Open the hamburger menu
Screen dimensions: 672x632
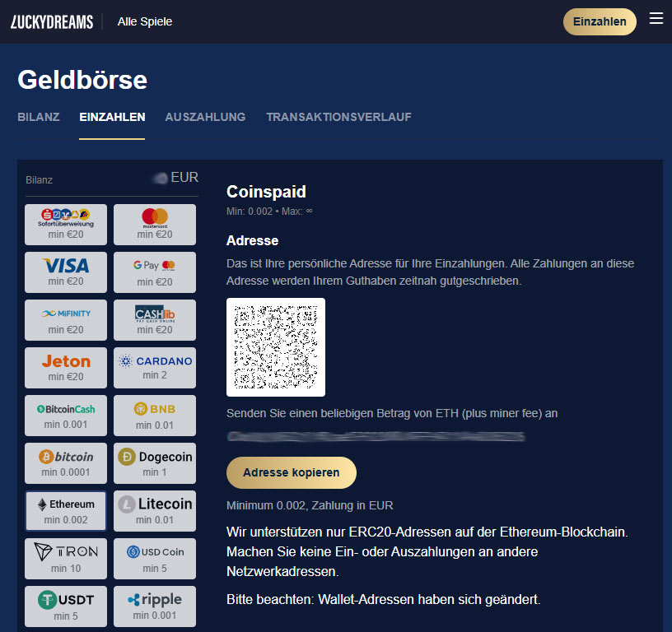click(656, 18)
